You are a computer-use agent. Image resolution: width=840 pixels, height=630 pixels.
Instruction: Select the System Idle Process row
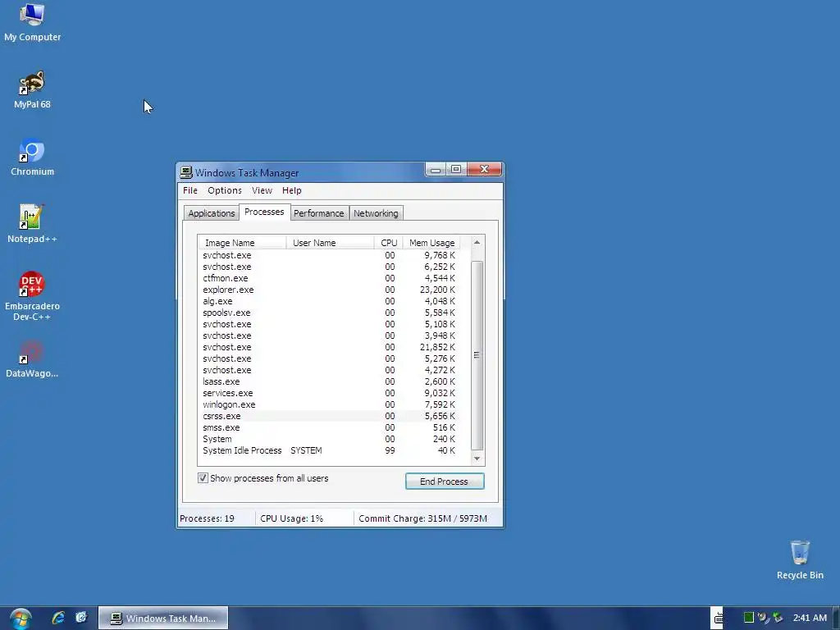pyautogui.click(x=329, y=450)
